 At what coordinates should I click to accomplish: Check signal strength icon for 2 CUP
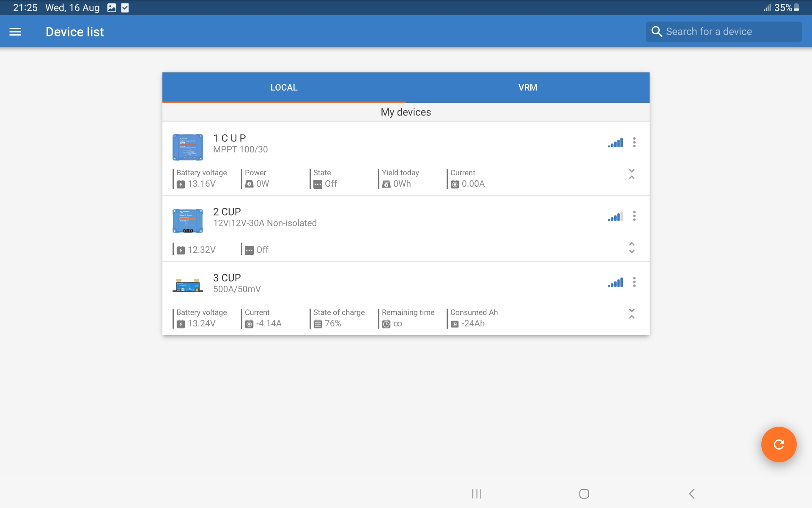coord(615,217)
